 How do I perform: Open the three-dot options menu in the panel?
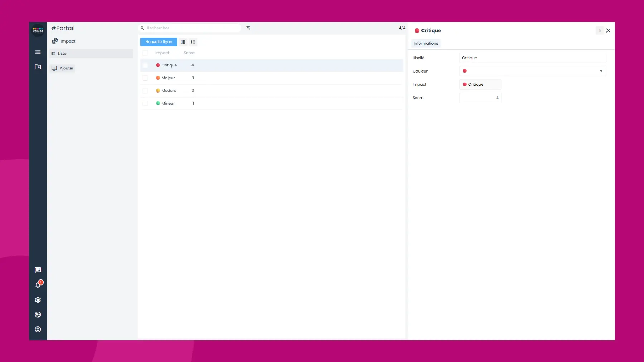pos(600,30)
